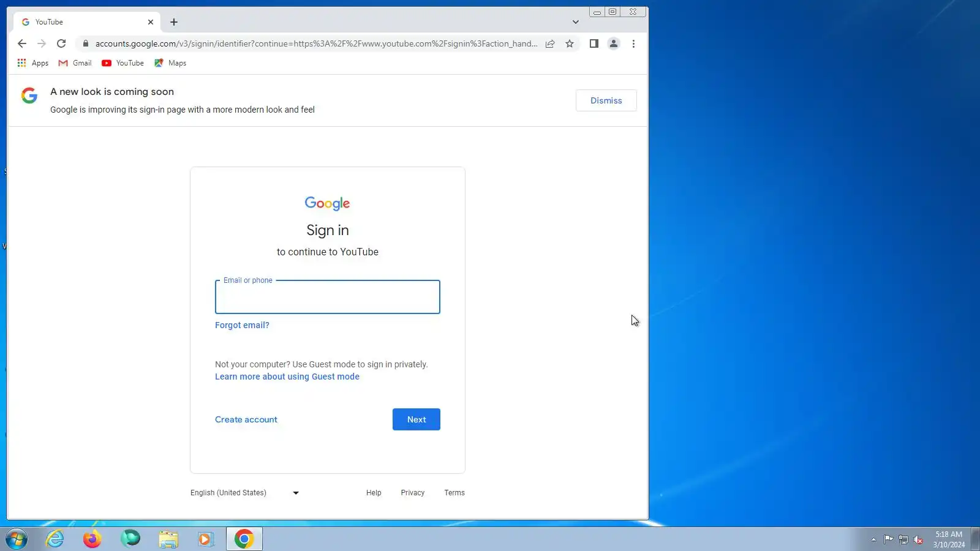Click the Next button

(417, 419)
